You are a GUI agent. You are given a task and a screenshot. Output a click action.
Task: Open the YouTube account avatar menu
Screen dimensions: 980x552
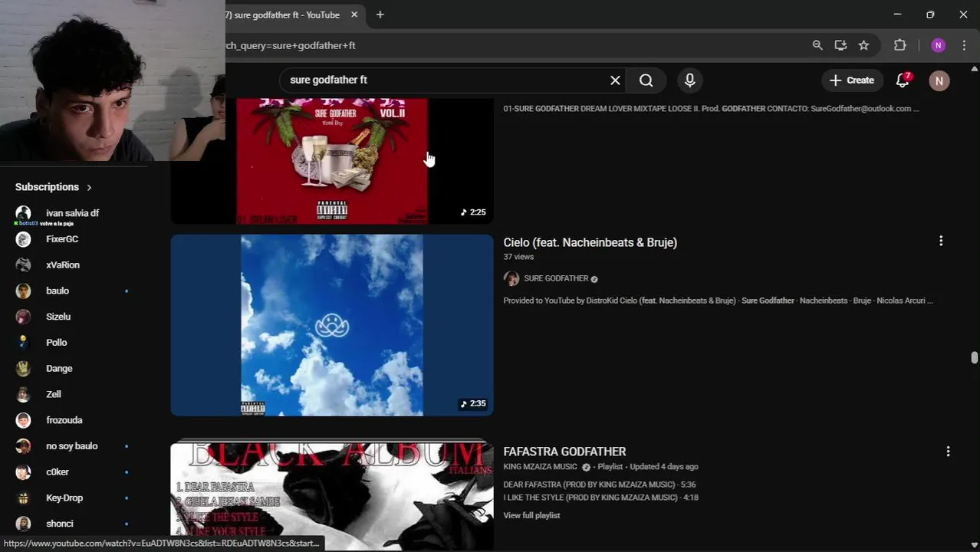click(x=939, y=80)
